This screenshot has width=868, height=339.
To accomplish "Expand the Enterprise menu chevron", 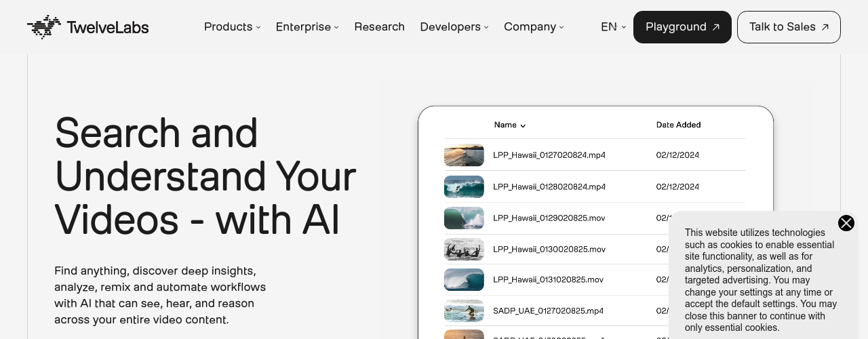I will point(336,27).
